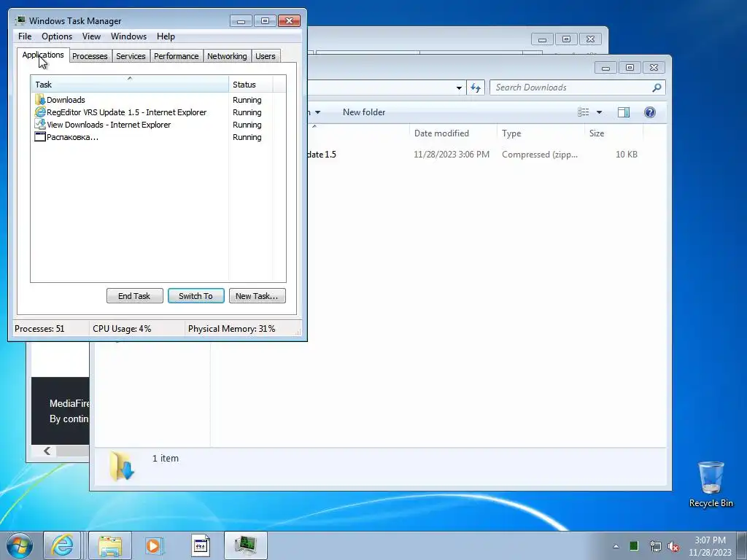
Task: Select the View Downloads - Internet Explorer task
Action: tap(147, 125)
